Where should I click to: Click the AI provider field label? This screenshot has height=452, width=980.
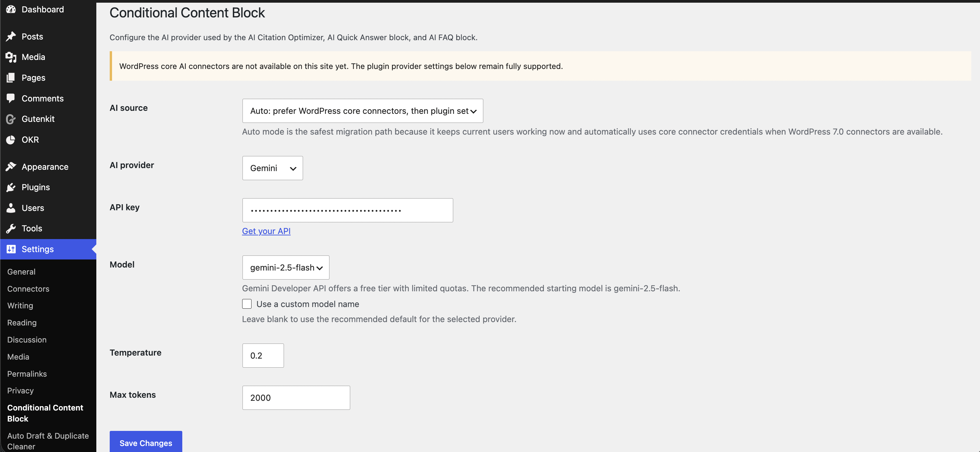coord(132,165)
